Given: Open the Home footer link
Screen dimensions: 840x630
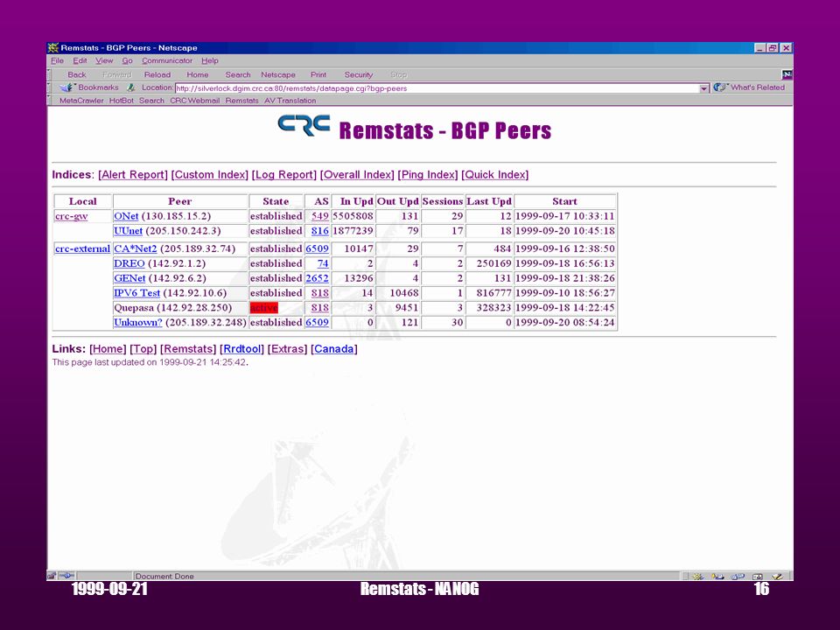Looking at the screenshot, I should click(108, 349).
